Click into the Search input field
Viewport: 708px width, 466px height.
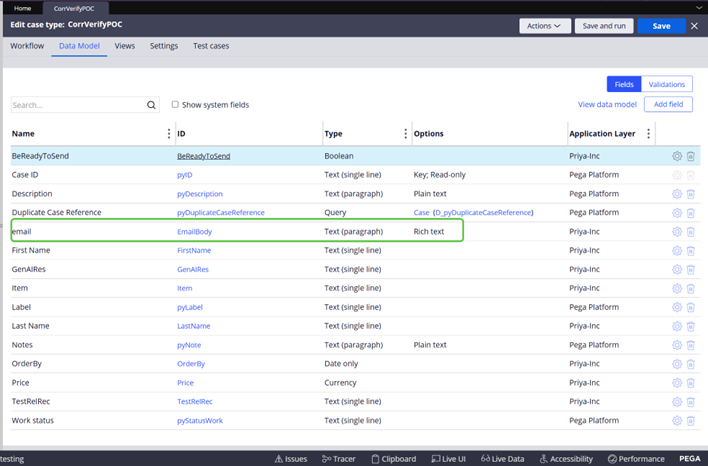[x=78, y=105]
